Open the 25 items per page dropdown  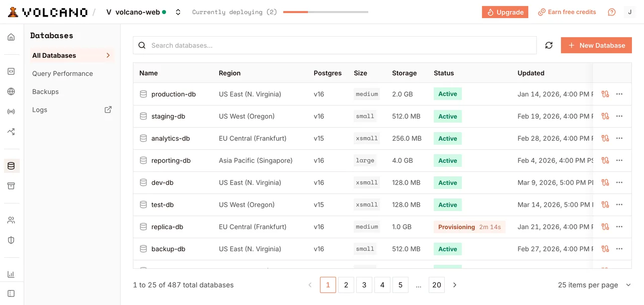594,285
